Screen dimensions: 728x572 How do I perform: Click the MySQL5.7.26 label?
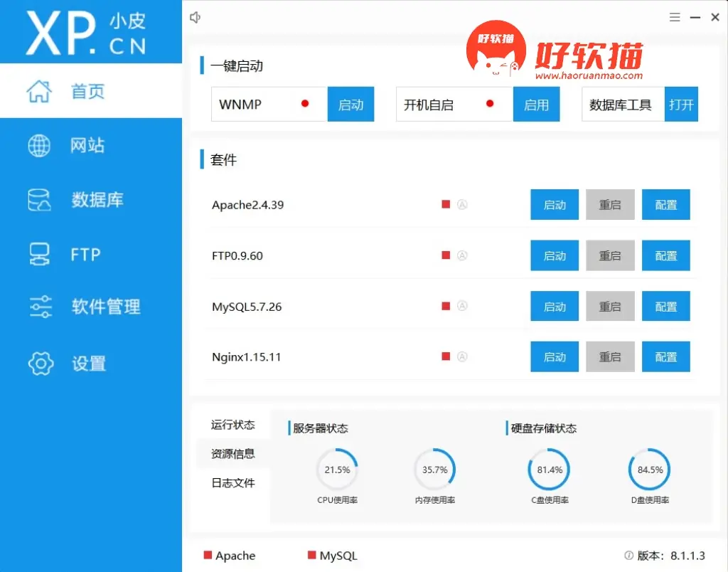(247, 307)
